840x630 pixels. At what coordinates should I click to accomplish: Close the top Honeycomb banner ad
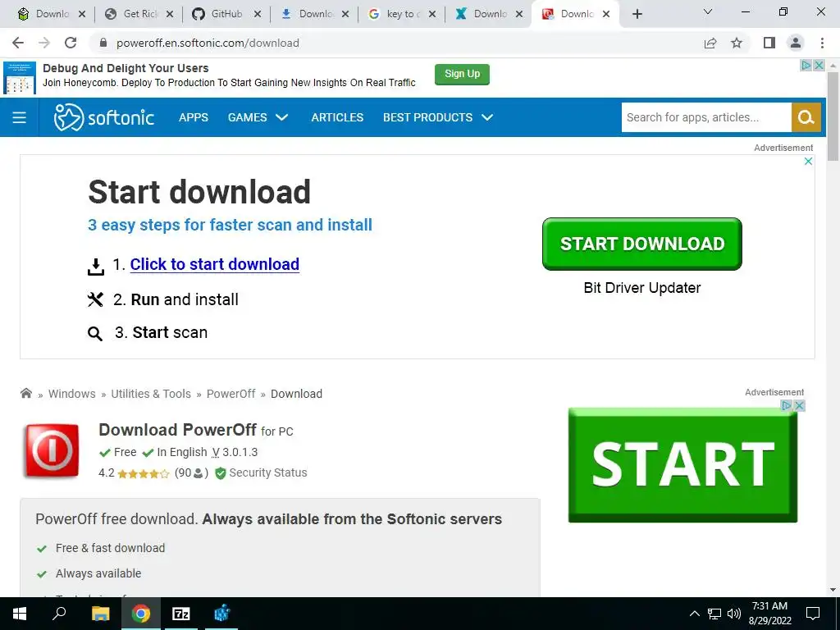click(819, 65)
